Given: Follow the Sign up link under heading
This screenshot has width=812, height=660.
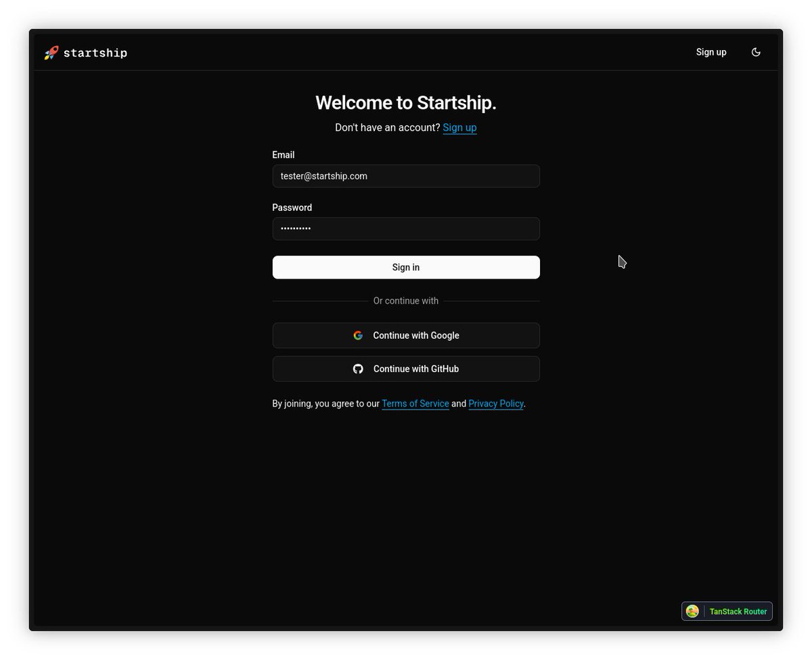Looking at the screenshot, I should coord(459,127).
